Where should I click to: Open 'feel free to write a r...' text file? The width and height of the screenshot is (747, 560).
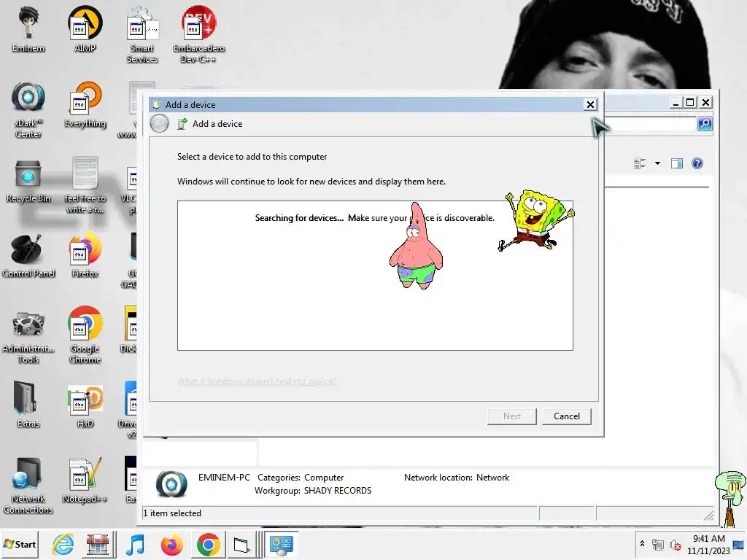pos(85,186)
